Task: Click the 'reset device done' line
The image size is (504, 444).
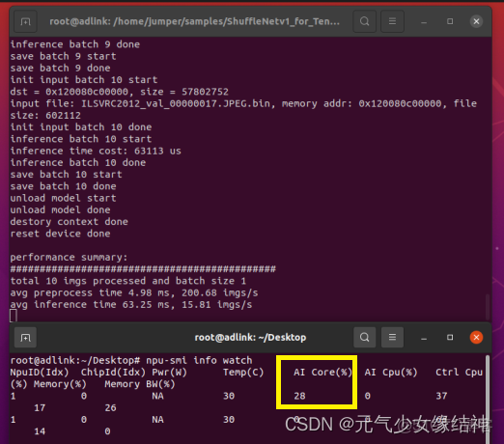Action: 60,234
